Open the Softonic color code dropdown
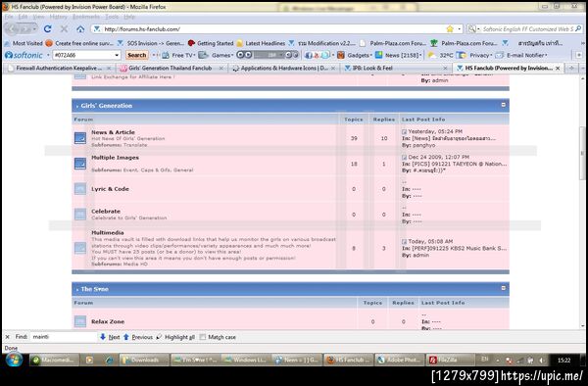This screenshot has width=588, height=386. pos(117,55)
